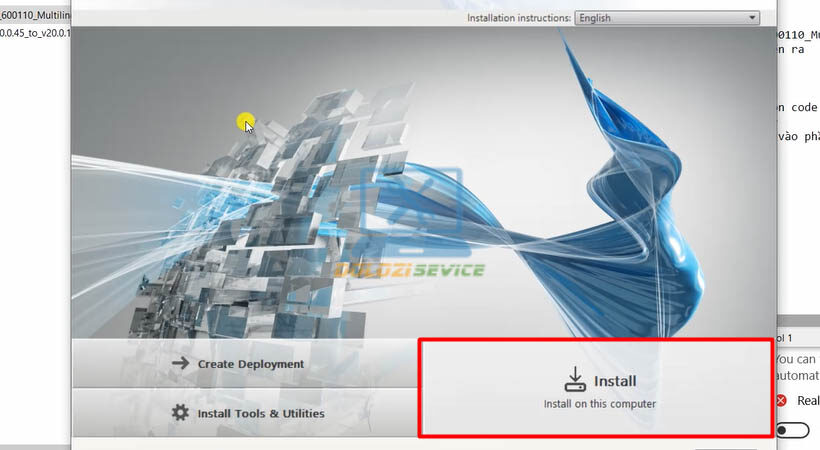This screenshot has height=450, width=820.
Task: Click the "Real" label text
Action: pyautogui.click(x=808, y=401)
